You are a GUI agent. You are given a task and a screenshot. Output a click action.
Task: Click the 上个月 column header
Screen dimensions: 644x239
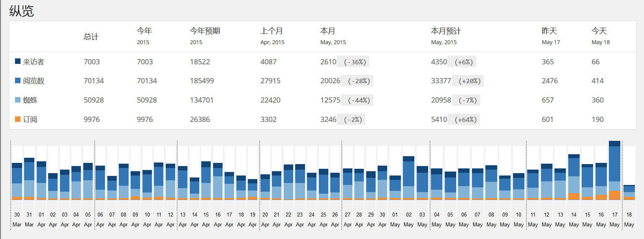271,31
